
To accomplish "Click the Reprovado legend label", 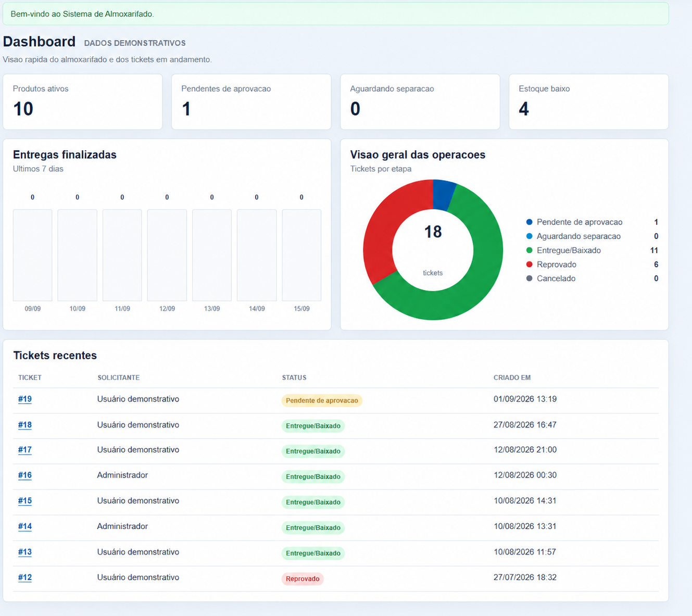I will tap(557, 265).
